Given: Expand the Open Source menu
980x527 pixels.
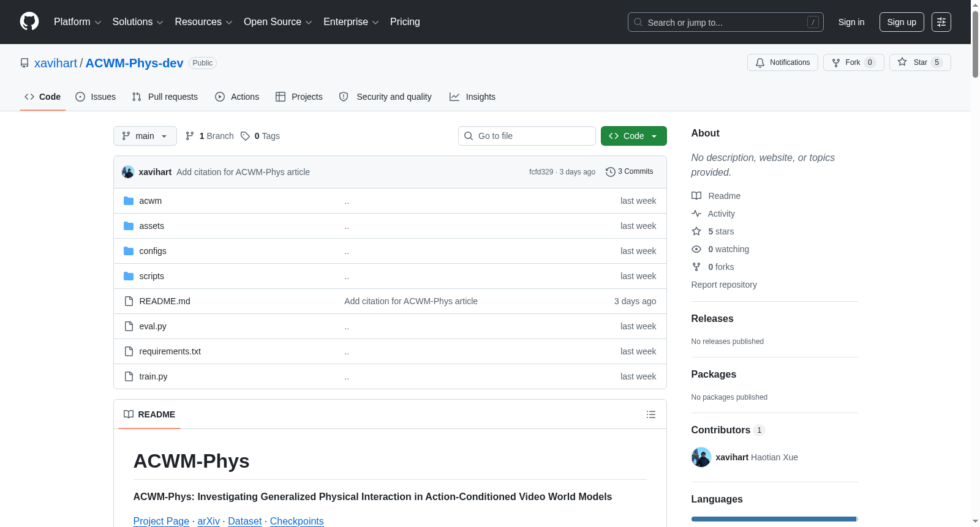Looking at the screenshot, I should point(278,22).
